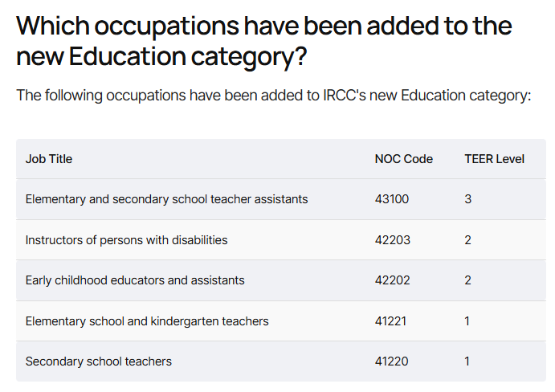This screenshot has height=392, width=555.
Task: Select the Elementary and secondary school teacher assistants row
Action: [281, 199]
